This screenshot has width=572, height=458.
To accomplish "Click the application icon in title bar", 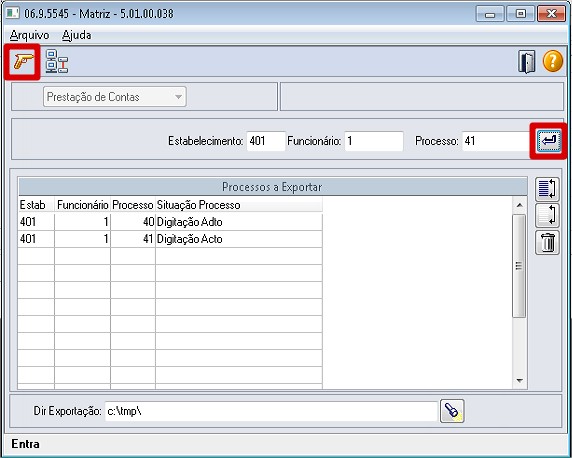I will [x=12, y=14].
